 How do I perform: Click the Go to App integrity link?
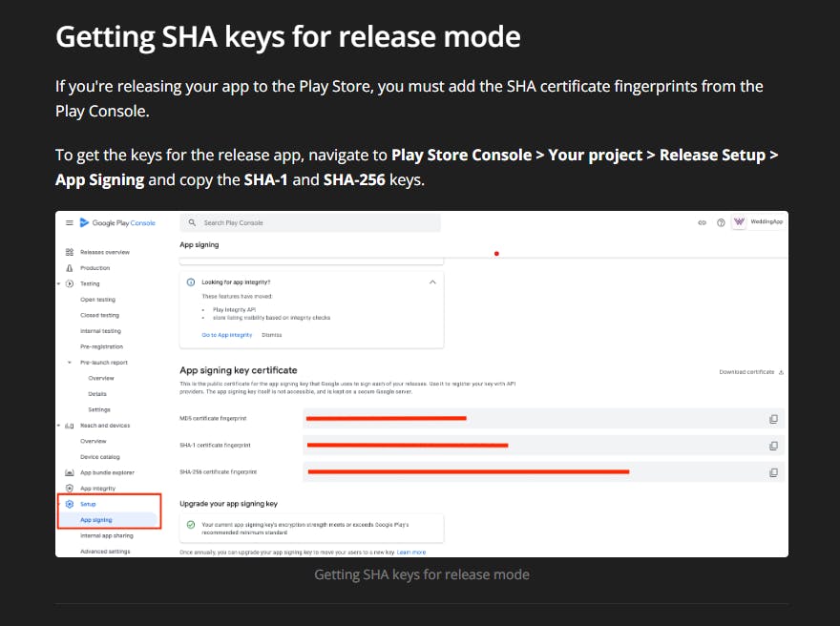(x=227, y=335)
